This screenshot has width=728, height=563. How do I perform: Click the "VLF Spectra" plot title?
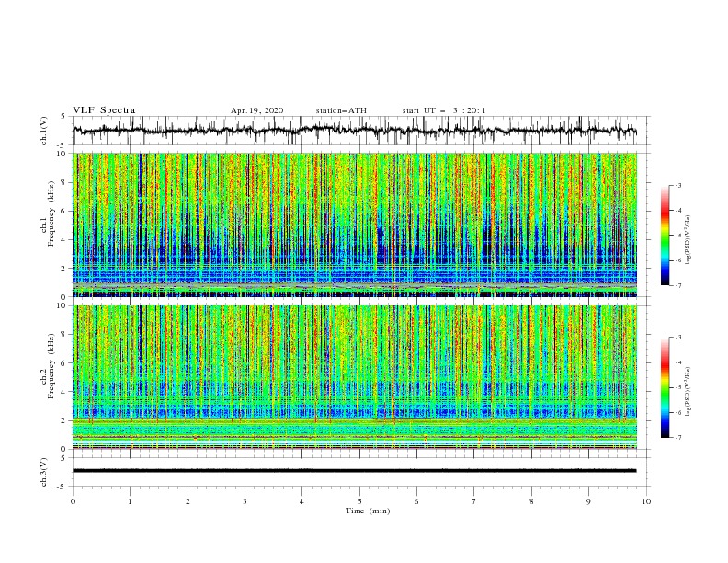pos(104,110)
